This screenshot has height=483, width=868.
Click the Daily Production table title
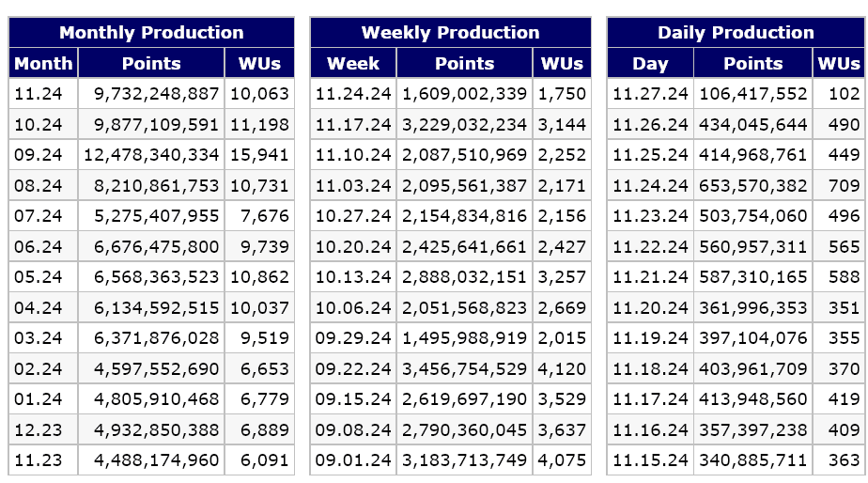[735, 33]
